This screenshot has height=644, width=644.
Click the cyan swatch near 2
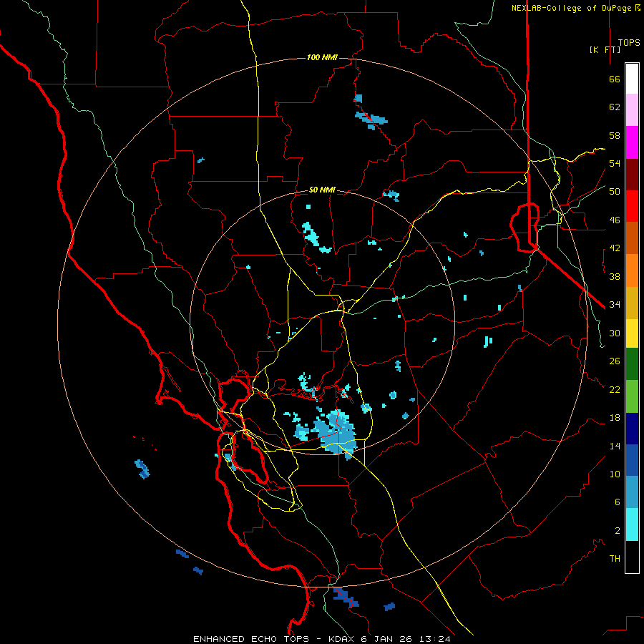pyautogui.click(x=632, y=525)
